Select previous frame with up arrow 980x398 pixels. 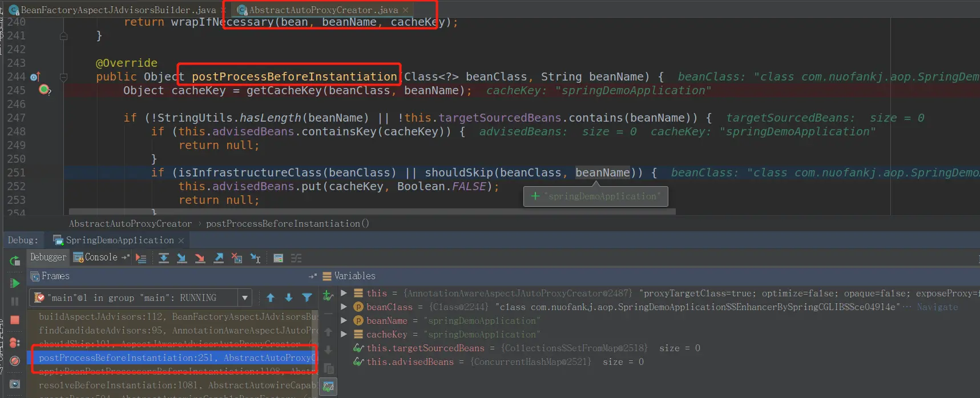[x=271, y=298]
